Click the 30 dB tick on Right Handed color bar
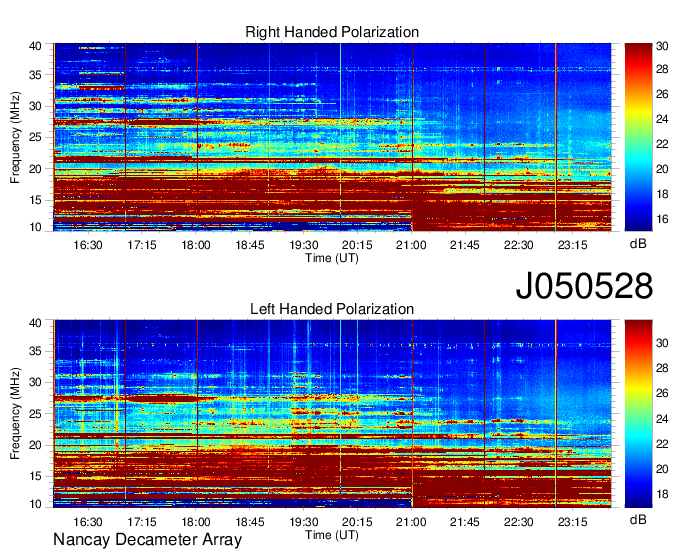 tap(662, 46)
